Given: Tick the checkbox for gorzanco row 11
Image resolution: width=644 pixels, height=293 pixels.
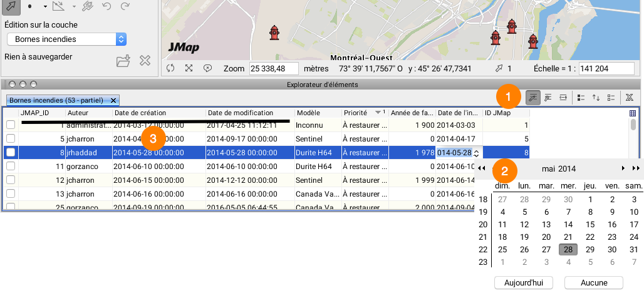Looking at the screenshot, I should click(x=11, y=167).
